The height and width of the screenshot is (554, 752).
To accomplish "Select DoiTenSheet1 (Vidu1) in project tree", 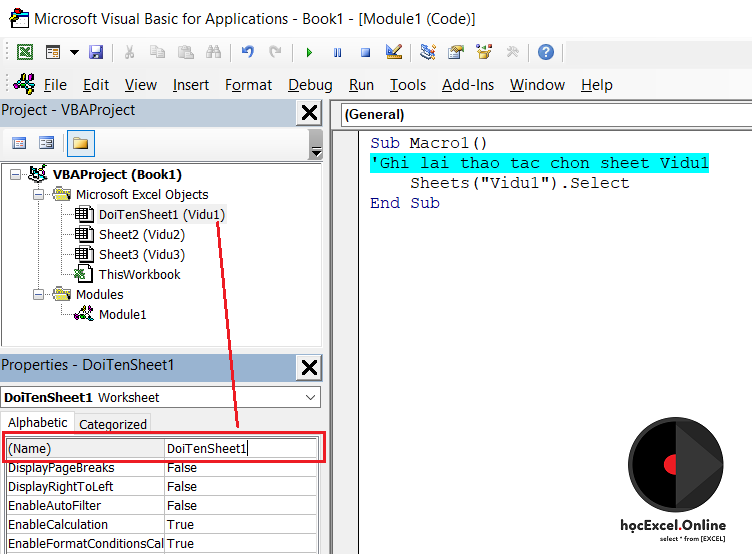I will pyautogui.click(x=162, y=214).
